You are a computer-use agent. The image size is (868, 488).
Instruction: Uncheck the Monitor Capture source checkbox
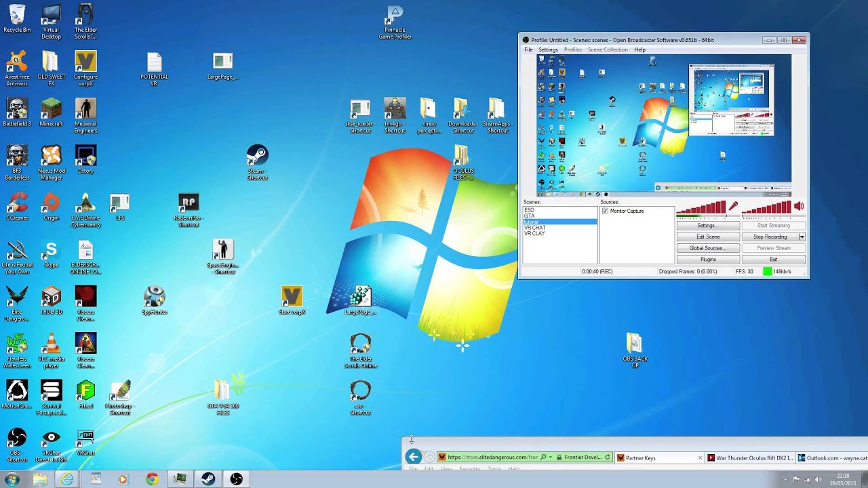click(x=605, y=211)
